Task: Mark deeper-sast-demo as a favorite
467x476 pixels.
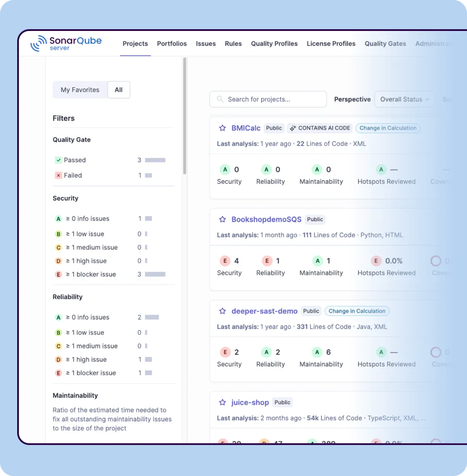Action: point(222,311)
